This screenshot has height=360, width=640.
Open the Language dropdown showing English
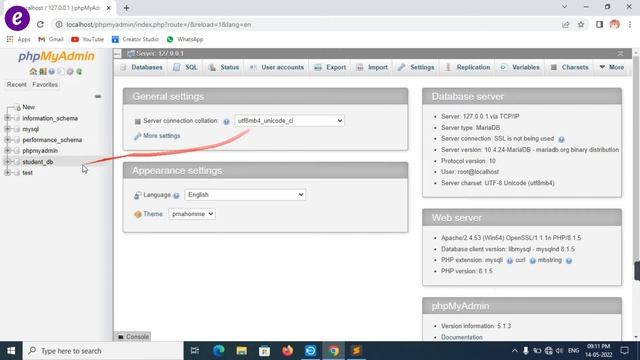[x=245, y=195]
